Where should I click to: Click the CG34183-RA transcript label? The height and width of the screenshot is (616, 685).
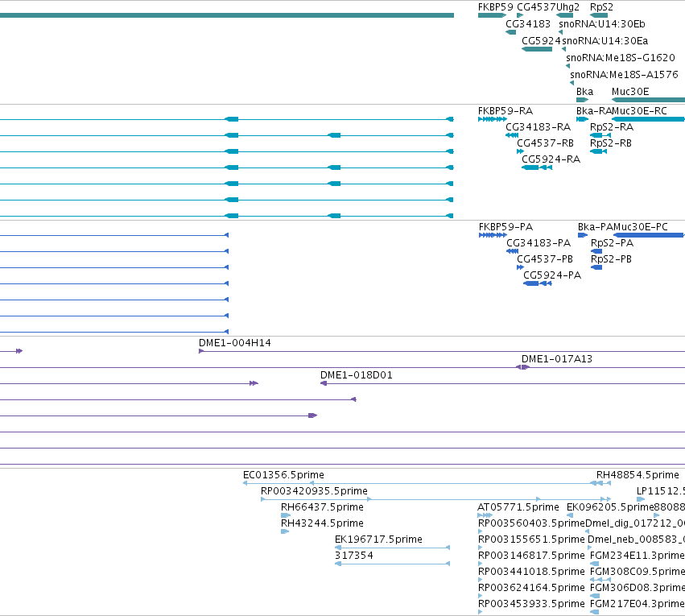[x=539, y=127]
